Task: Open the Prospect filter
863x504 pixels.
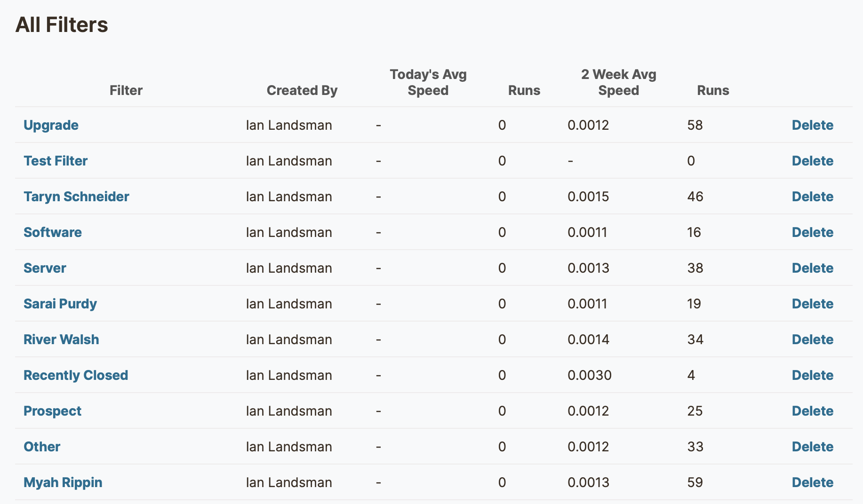Action: [52, 411]
